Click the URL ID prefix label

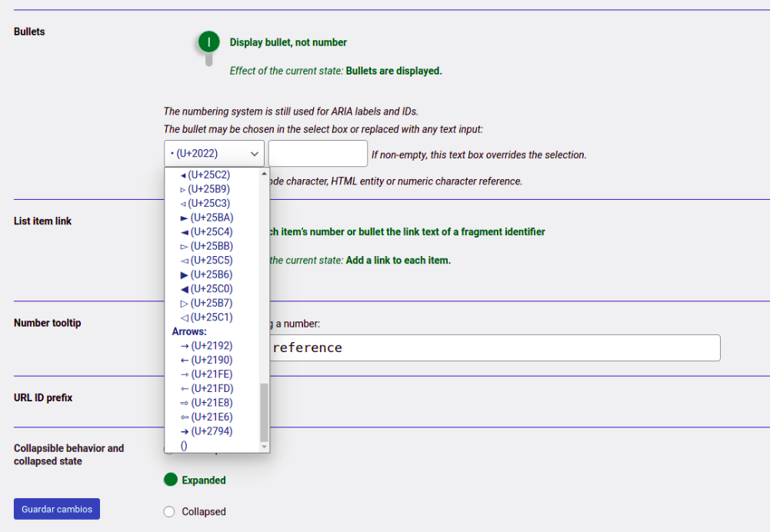[x=43, y=397]
